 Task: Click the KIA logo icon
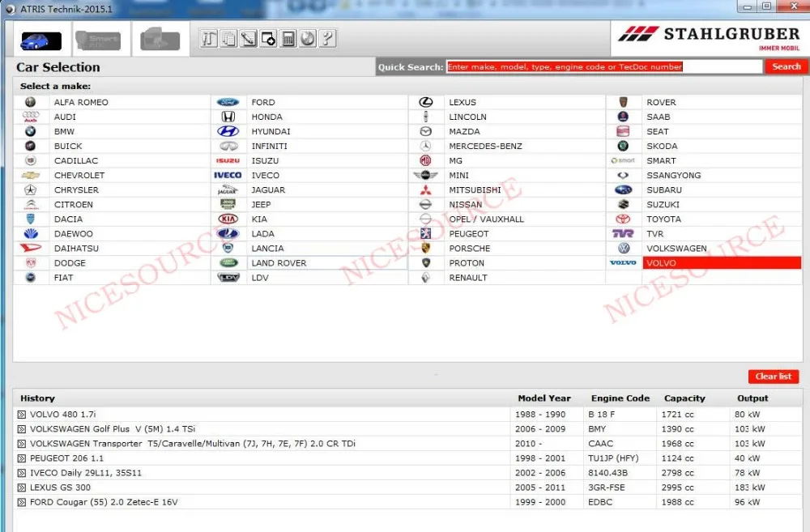(228, 219)
